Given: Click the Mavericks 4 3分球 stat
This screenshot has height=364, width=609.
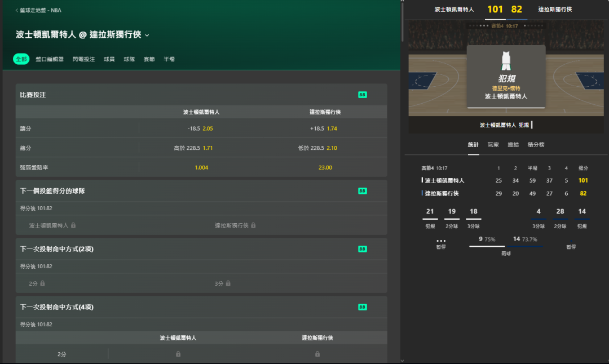Looking at the screenshot, I should (x=539, y=218).
